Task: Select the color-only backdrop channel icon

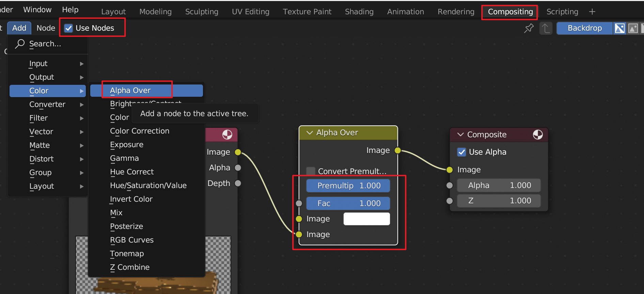Action: 633,28
